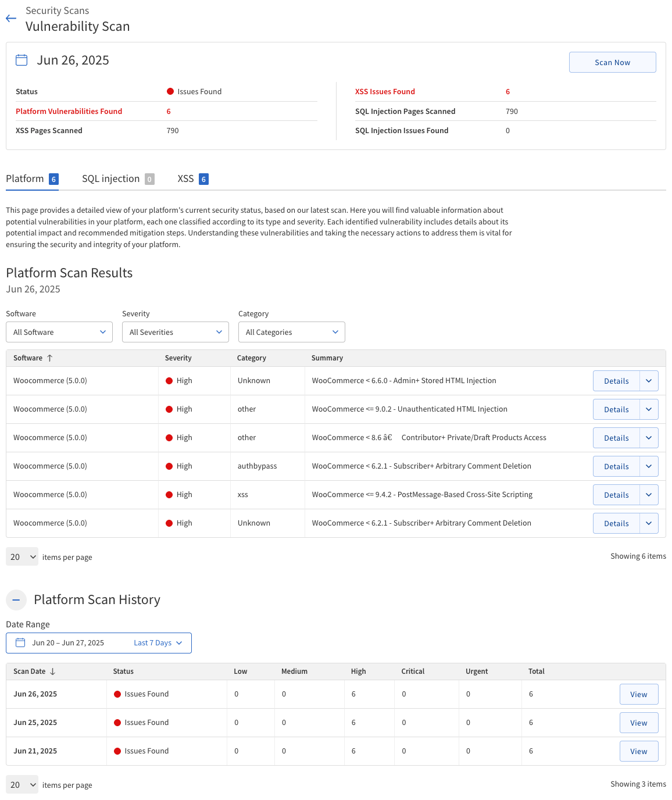Screen dimensions: 672x800
Task: Open the All Software filter dropdown
Action: click(59, 332)
